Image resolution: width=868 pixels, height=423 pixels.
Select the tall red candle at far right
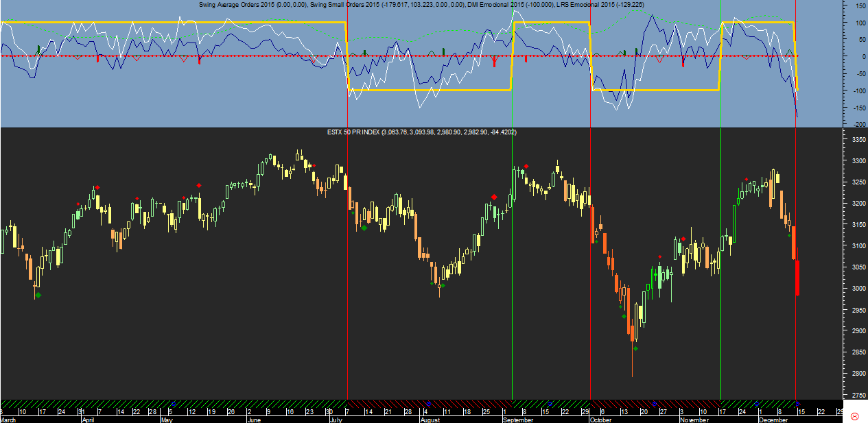[797, 277]
